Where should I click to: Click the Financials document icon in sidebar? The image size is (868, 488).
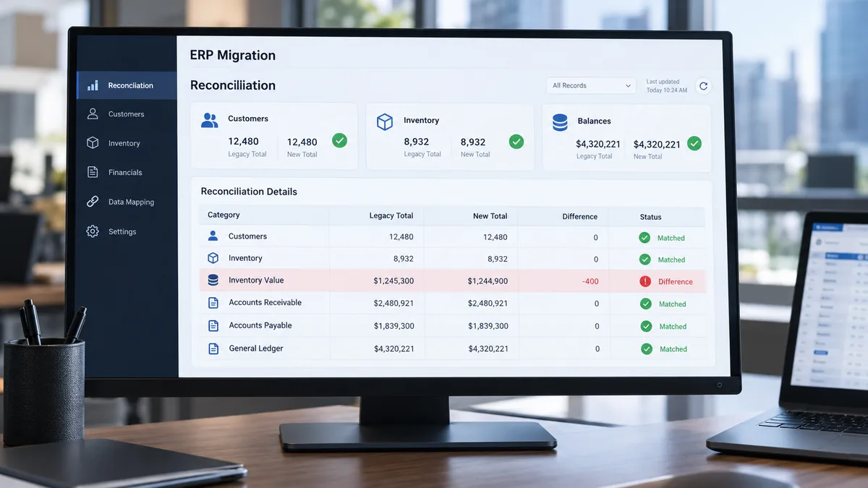pyautogui.click(x=93, y=172)
